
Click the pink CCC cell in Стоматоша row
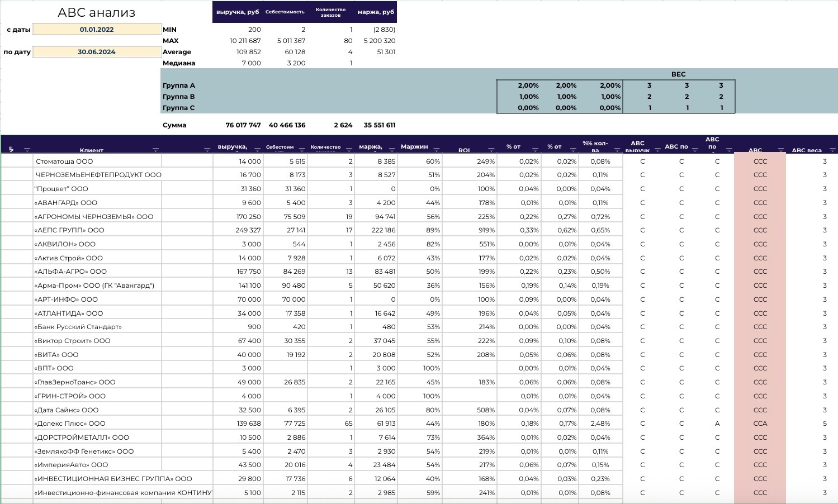[x=760, y=161]
